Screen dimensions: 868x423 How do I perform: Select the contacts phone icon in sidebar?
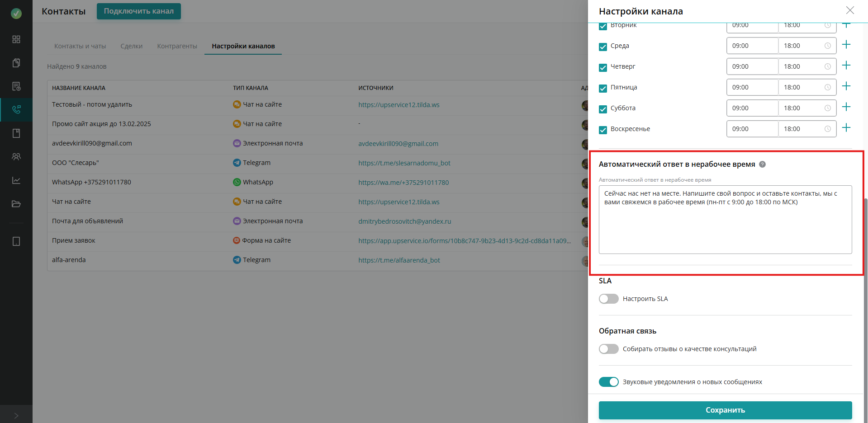16,110
